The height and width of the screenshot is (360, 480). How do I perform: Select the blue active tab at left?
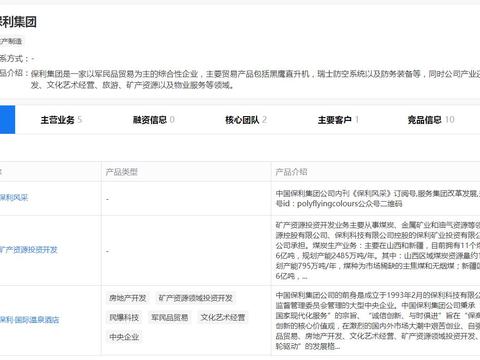tap(7, 120)
